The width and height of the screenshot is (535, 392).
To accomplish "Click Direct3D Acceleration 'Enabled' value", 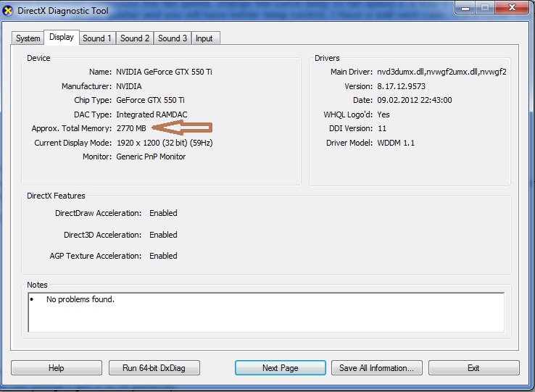I will (x=163, y=235).
